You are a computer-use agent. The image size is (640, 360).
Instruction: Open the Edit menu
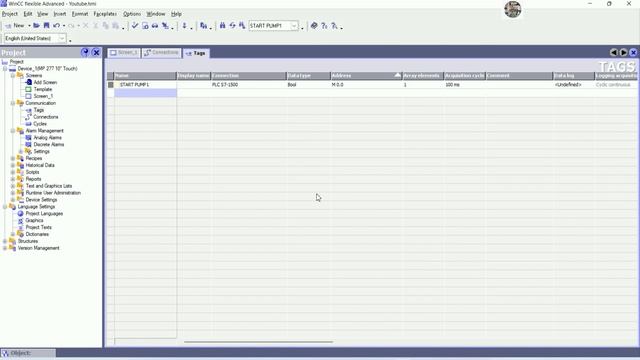pos(28,14)
